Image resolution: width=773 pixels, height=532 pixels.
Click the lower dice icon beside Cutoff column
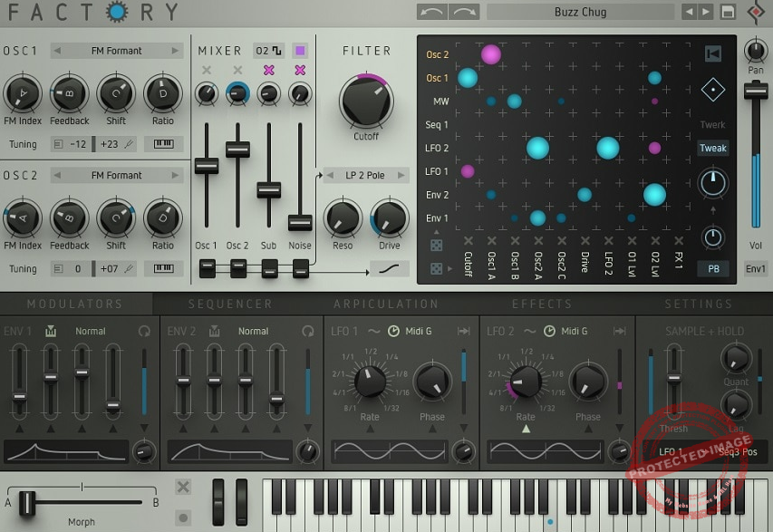point(436,268)
